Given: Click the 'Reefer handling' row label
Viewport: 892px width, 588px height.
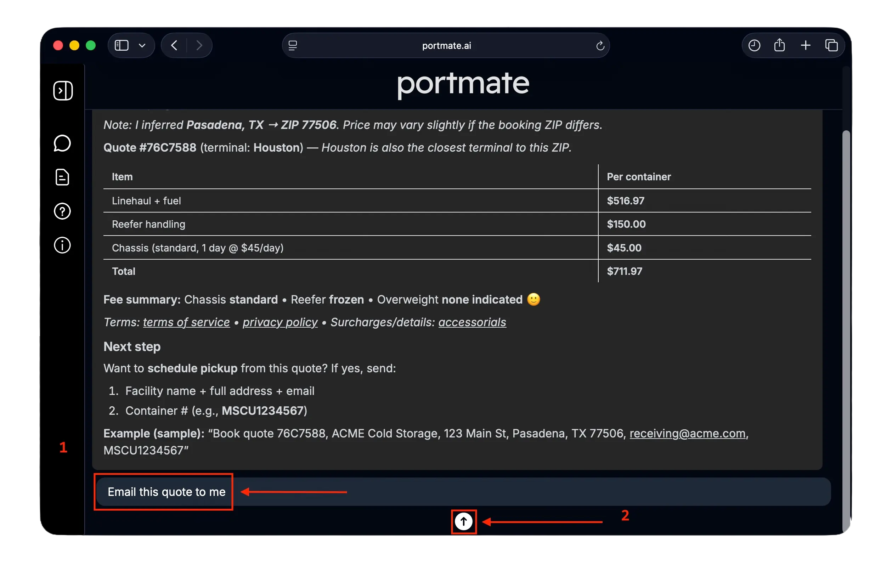Looking at the screenshot, I should click(148, 224).
